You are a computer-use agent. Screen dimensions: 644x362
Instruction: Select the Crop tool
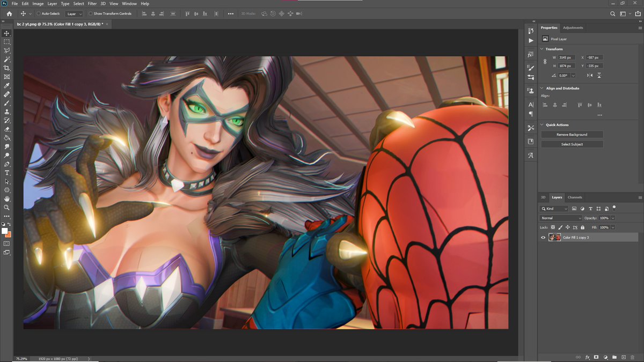[7, 68]
